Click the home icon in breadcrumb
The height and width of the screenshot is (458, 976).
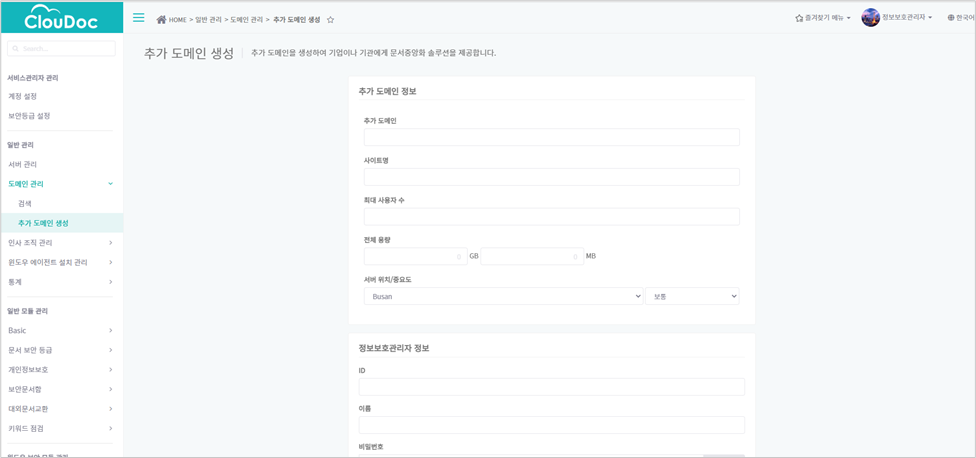click(x=161, y=19)
